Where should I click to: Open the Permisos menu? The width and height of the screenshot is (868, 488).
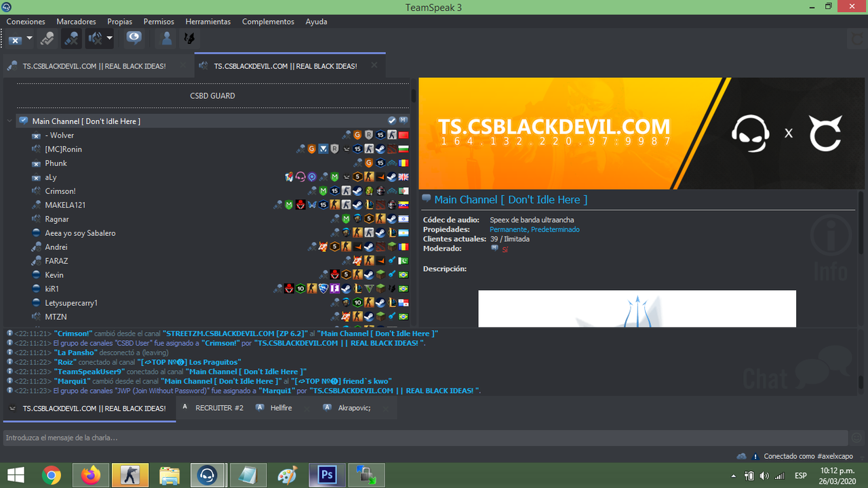[159, 22]
